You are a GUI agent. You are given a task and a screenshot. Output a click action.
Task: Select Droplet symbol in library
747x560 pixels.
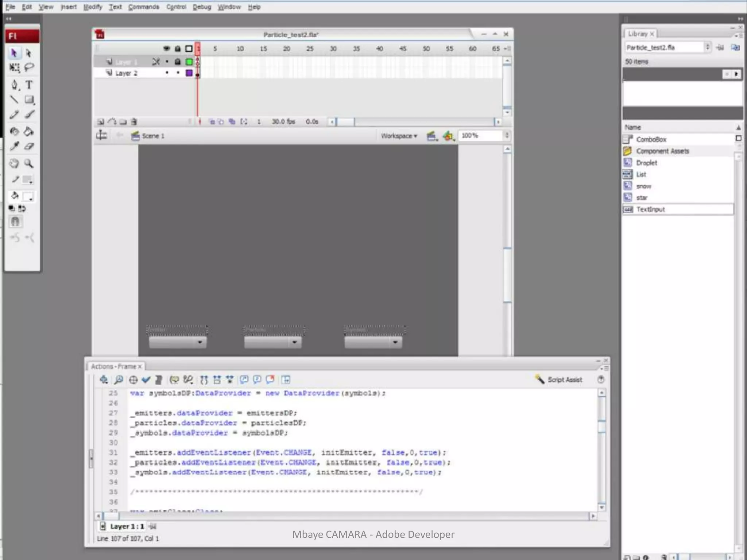pos(647,163)
